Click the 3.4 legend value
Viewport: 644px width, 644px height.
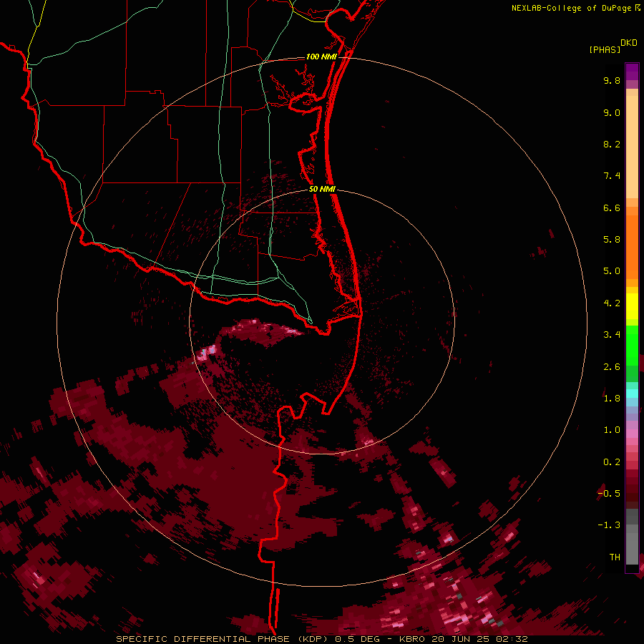pyautogui.click(x=612, y=335)
